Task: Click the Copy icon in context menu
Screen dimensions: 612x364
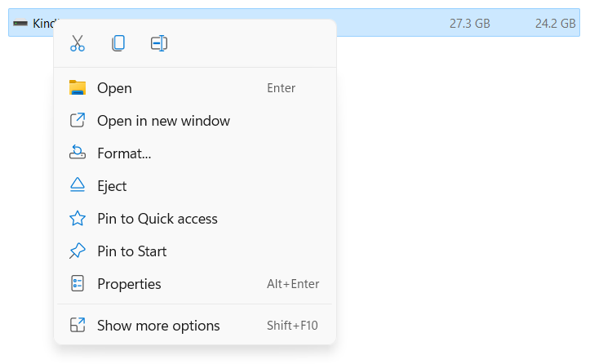Action: pyautogui.click(x=118, y=43)
